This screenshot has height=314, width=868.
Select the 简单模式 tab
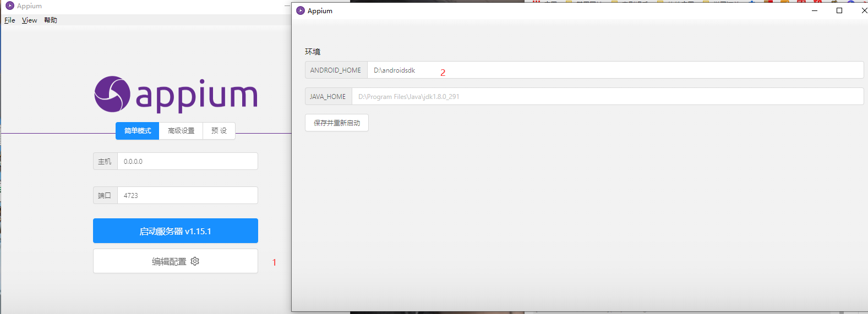click(138, 131)
